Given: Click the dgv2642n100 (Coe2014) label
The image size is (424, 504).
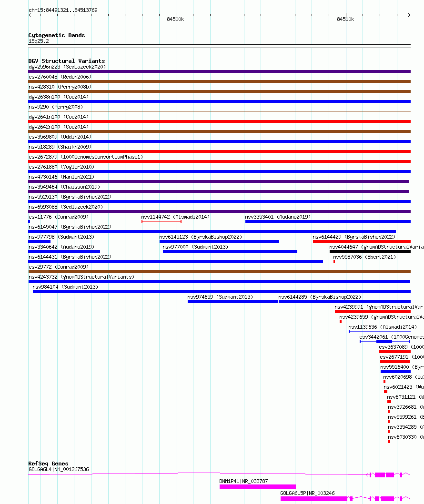Looking at the screenshot, I should tap(59, 127).
